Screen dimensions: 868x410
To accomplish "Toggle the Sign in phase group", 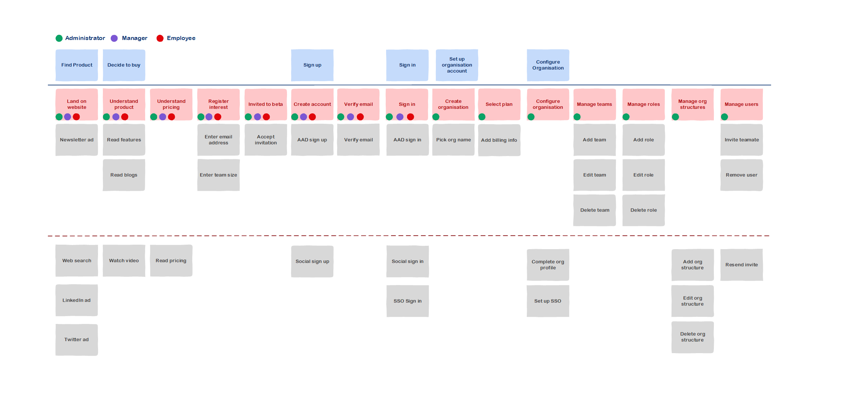I will pyautogui.click(x=407, y=65).
